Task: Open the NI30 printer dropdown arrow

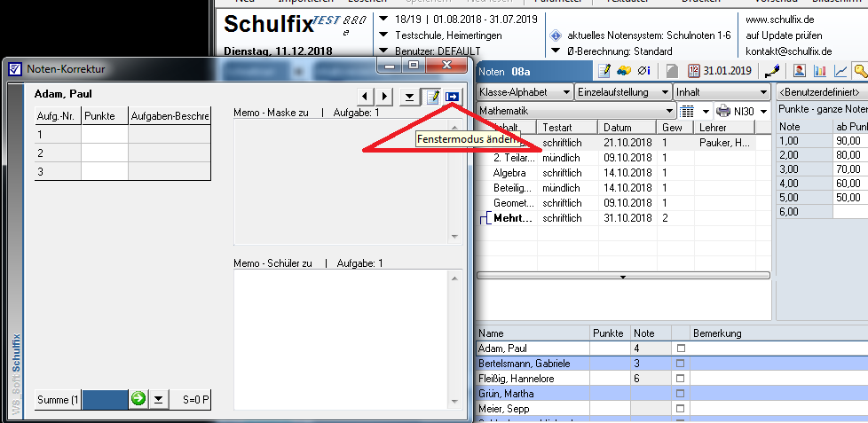Action: point(763,112)
